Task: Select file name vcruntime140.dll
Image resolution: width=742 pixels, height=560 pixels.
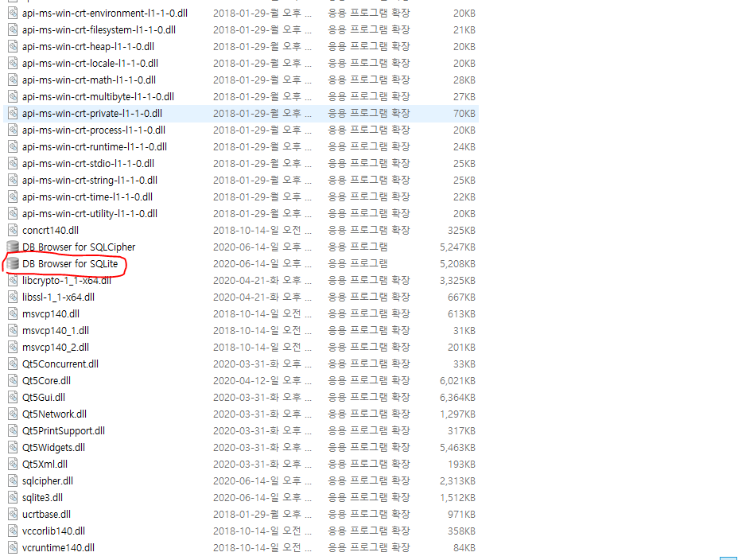Action: click(x=58, y=548)
